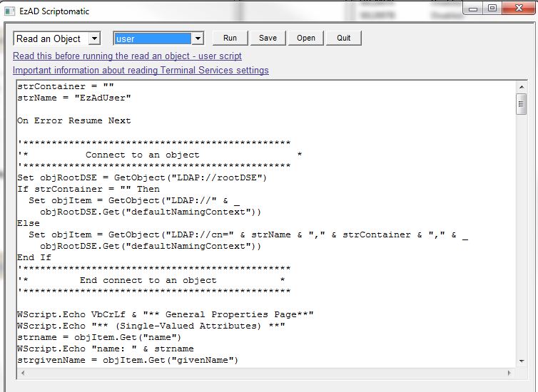This screenshot has height=392, width=538.
Task: Click the vertical scrollbar down arrow
Action: pyautogui.click(x=522, y=361)
